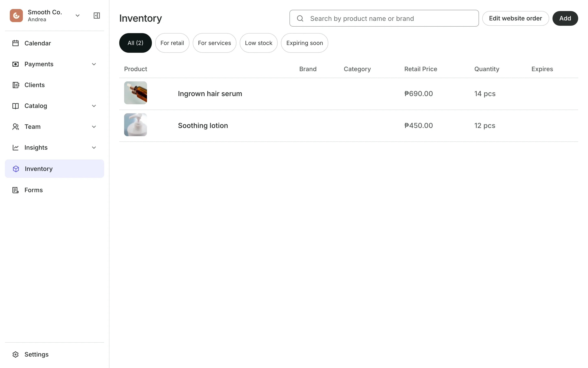
Task: Click the ₱450.00 price cell
Action: tap(418, 126)
